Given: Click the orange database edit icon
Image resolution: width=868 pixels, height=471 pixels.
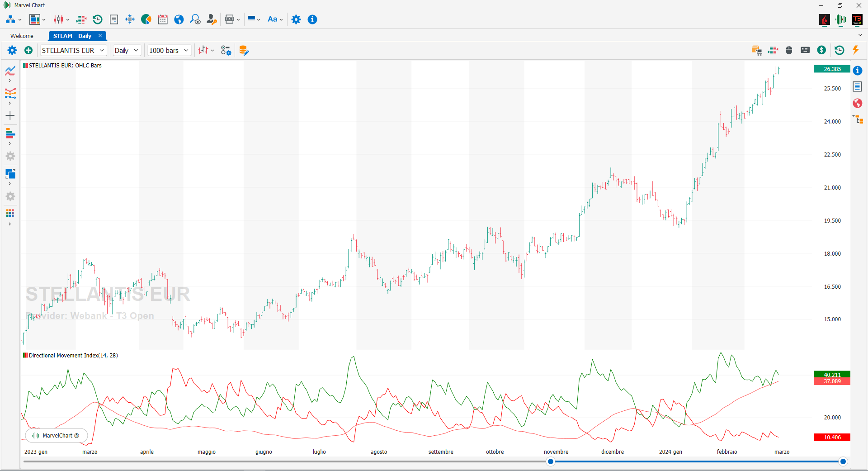Looking at the screenshot, I should [244, 50].
